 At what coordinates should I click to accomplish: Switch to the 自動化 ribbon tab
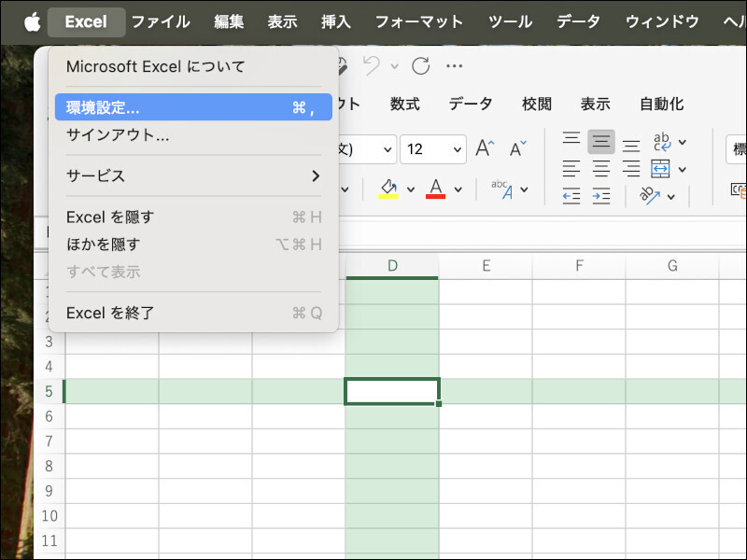click(662, 104)
